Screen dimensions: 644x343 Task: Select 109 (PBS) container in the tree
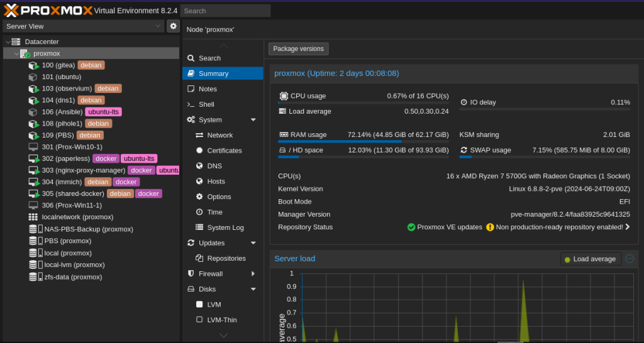[x=91, y=136]
